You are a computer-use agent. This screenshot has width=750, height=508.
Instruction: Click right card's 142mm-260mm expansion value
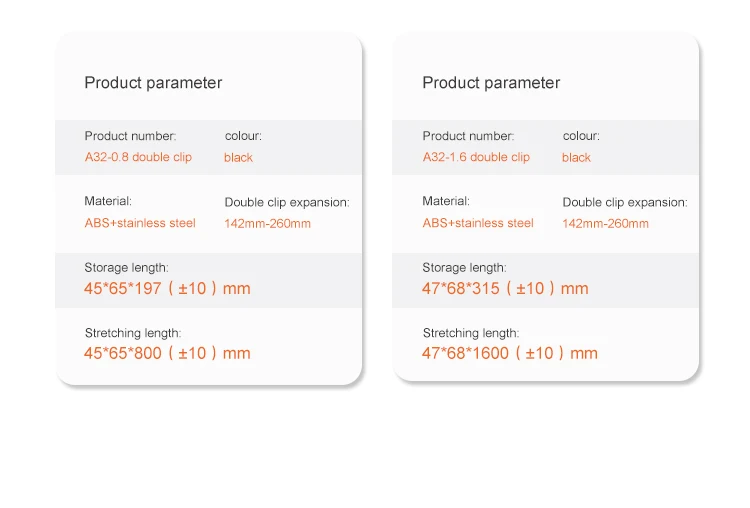(605, 223)
